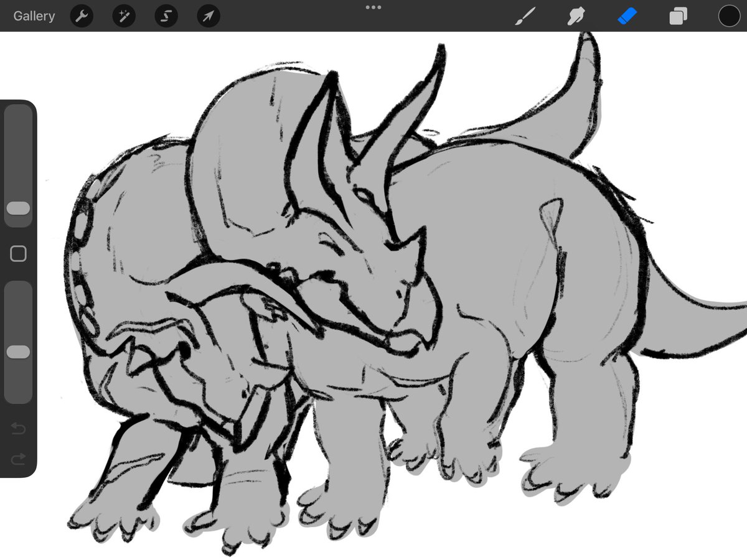Open the Actions menu via wrench icon

tap(81, 16)
